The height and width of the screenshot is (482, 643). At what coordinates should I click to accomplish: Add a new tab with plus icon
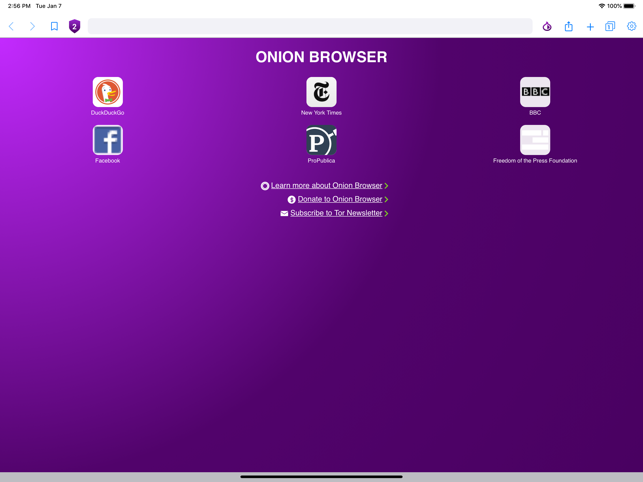coord(590,27)
